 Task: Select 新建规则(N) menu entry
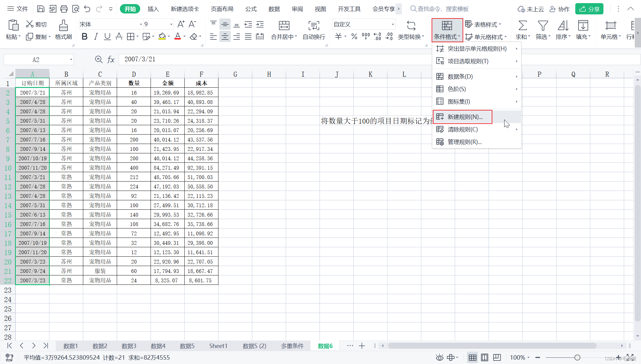tap(465, 117)
